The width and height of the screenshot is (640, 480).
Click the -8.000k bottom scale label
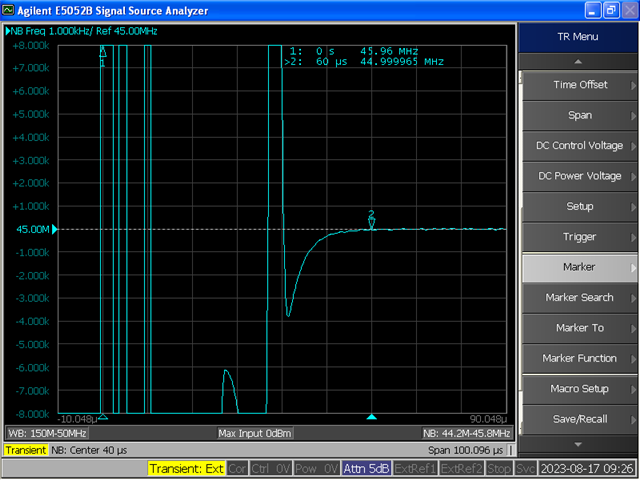33,414
